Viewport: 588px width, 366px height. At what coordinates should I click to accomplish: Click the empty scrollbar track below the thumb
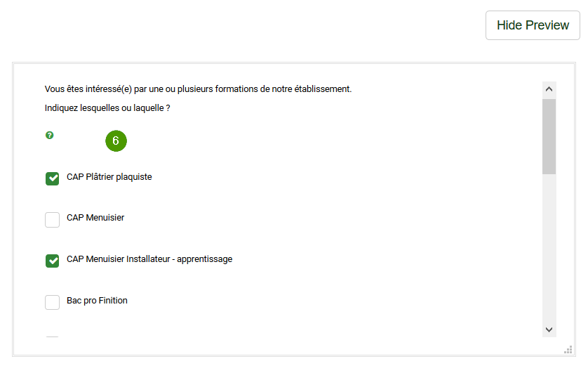tap(549, 248)
